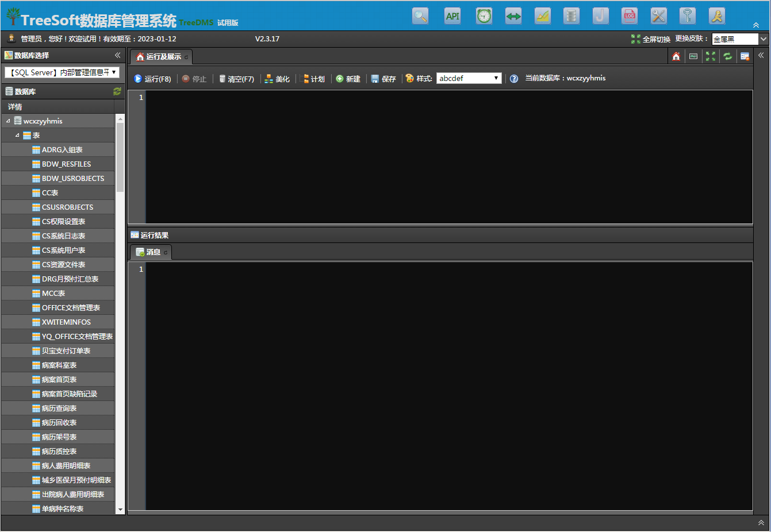771x532 pixels.
Task: Click the 运行结果 panel title
Action: tap(155, 236)
